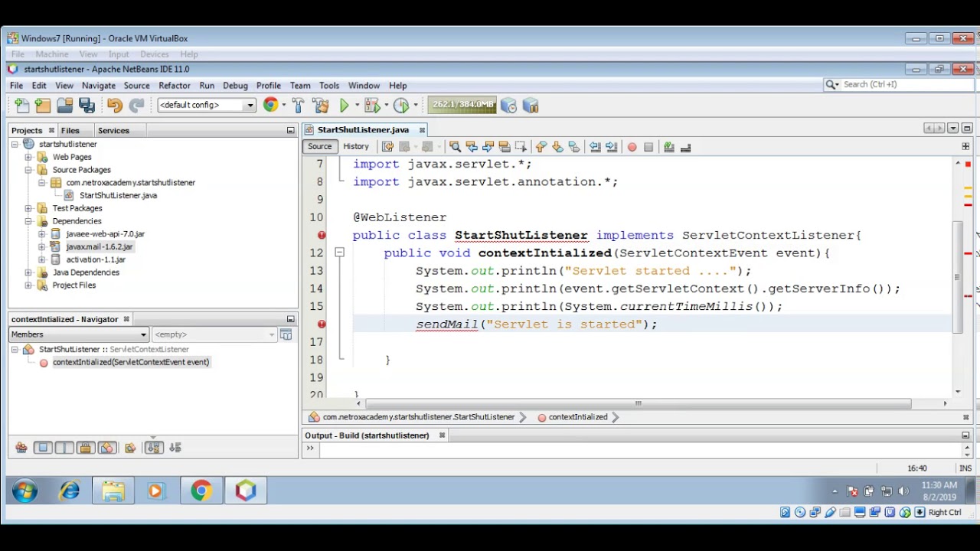This screenshot has width=980, height=551.
Task: Open the Tools menu
Action: click(329, 86)
